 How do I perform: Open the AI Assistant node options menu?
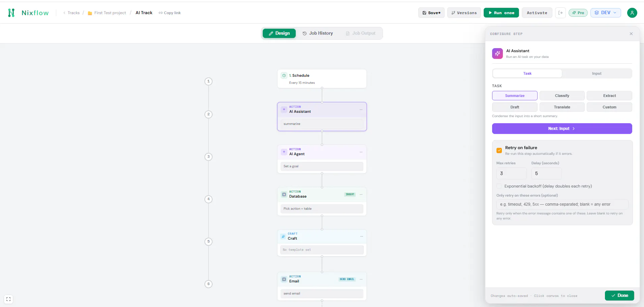click(361, 109)
